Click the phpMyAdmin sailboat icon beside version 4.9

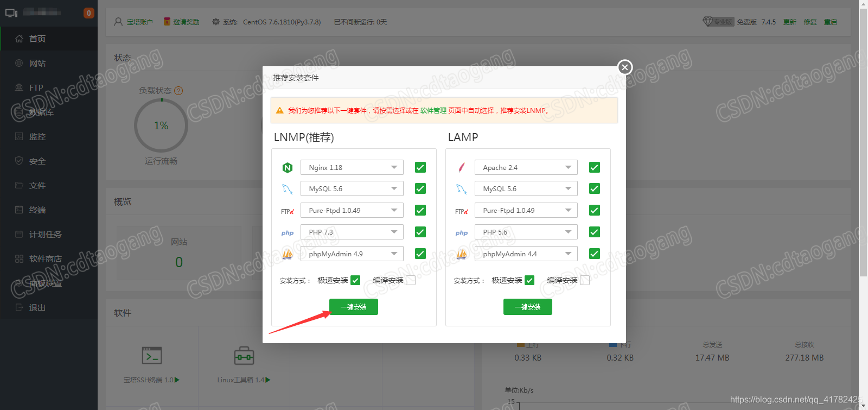coord(288,254)
